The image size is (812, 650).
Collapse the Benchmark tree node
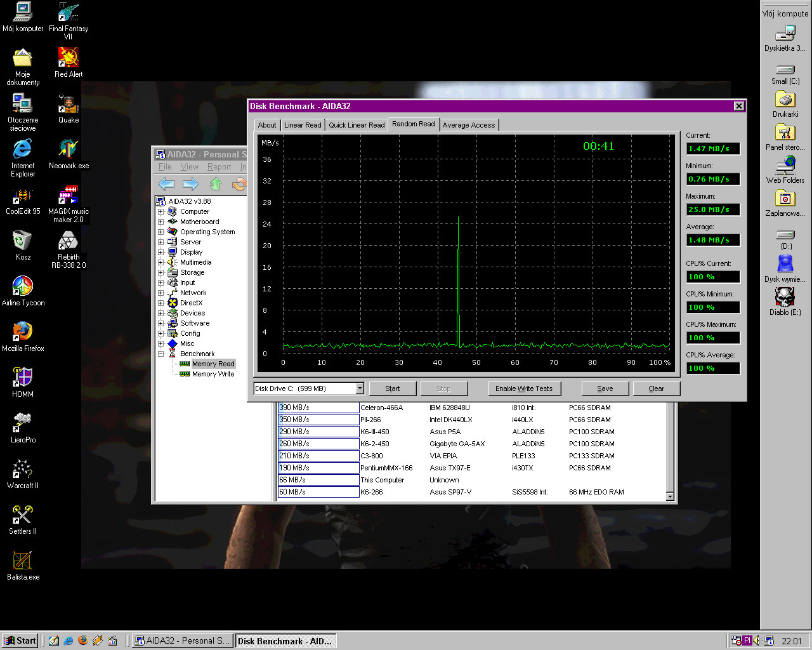coord(161,354)
